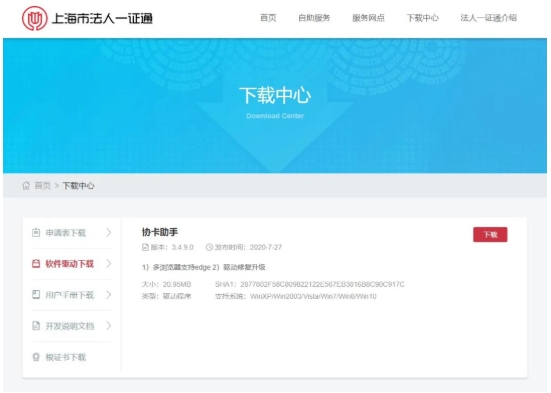The width and height of the screenshot is (551, 393).
Task: Click the version file icon beside 版本
Action: pyautogui.click(x=145, y=247)
